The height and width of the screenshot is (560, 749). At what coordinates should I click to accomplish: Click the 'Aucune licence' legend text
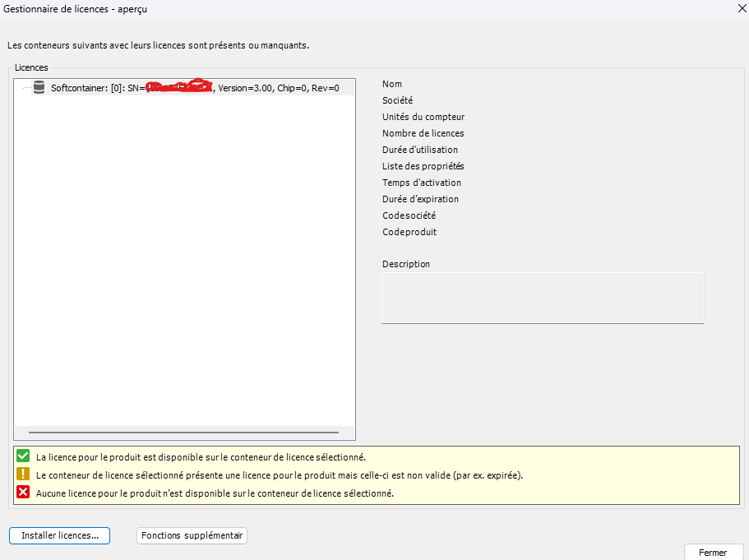coord(215,493)
